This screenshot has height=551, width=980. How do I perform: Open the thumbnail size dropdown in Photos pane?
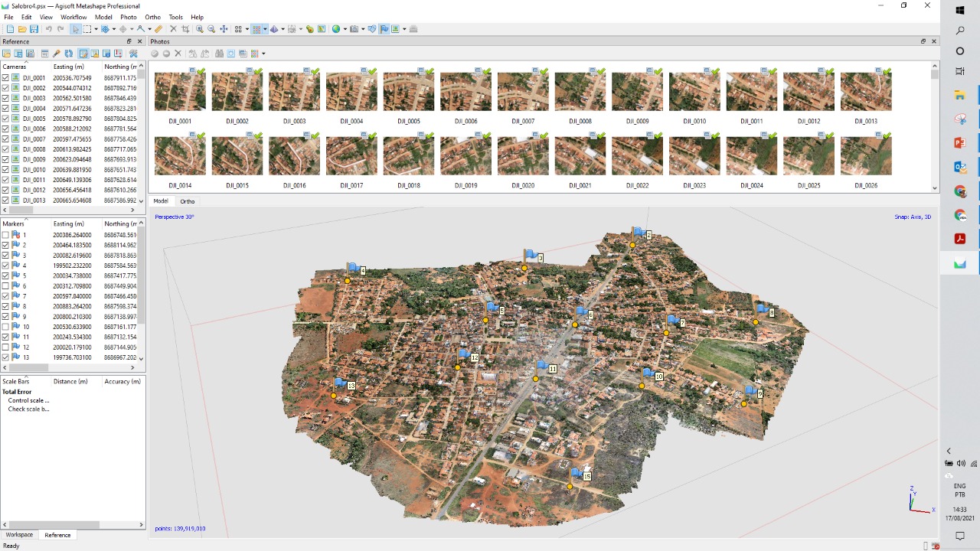pos(263,54)
